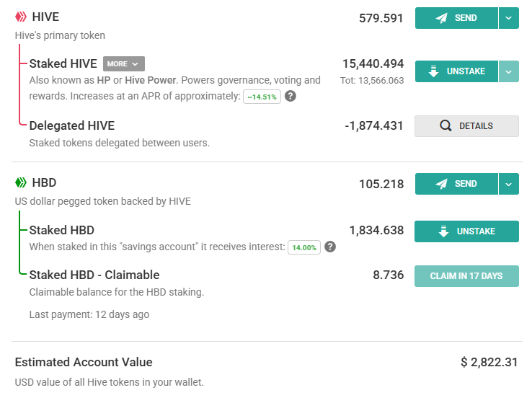Screen dimensions: 532x398
Task: Click the 14.00% interest badge
Action: (304, 247)
